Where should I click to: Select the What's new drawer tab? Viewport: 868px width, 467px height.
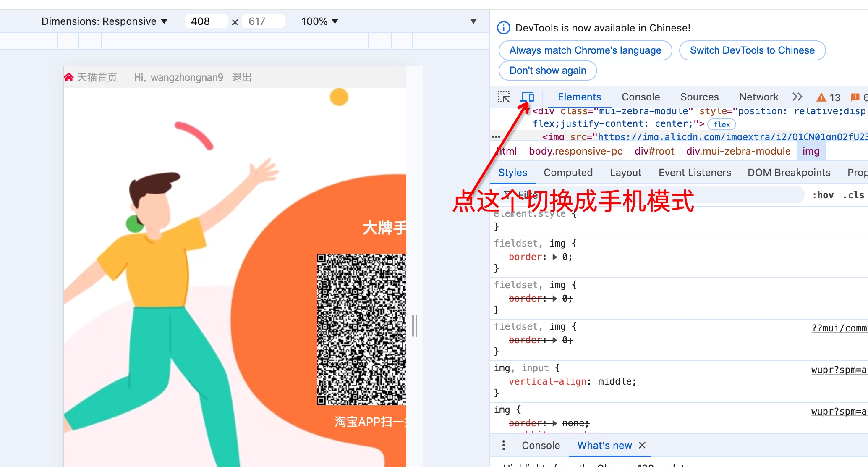[x=604, y=445]
